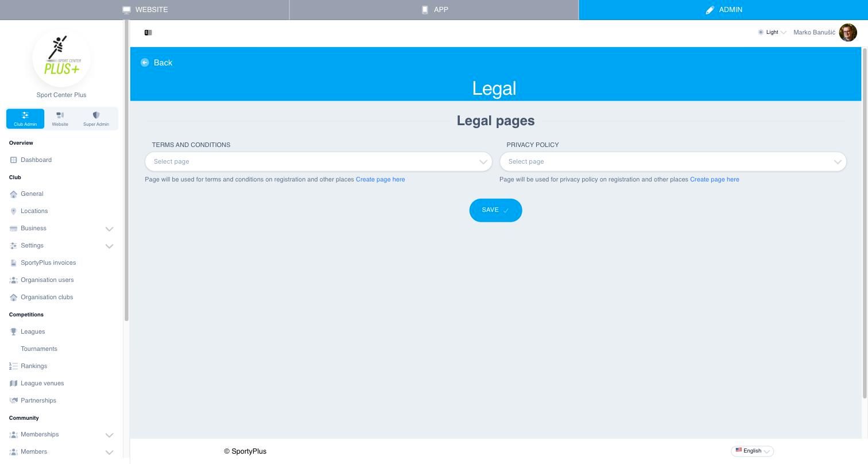Toggle the Light theme selector
The height and width of the screenshot is (464, 868).
(772, 32)
